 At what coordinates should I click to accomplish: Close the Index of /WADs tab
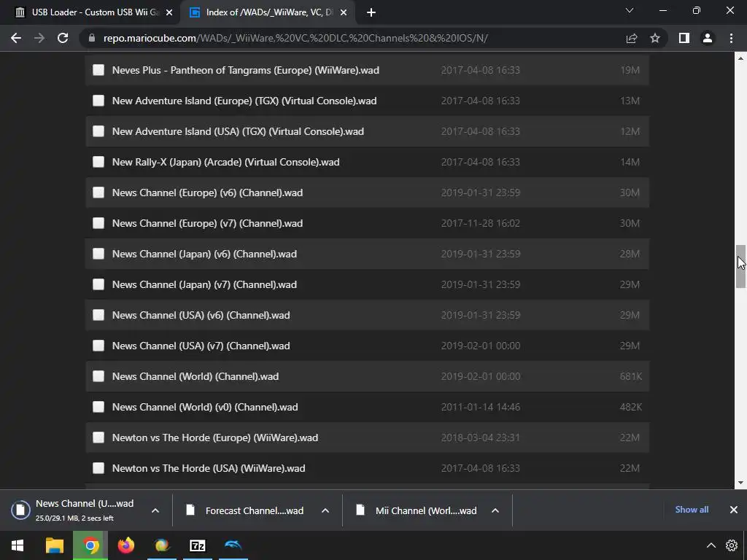tap(344, 12)
